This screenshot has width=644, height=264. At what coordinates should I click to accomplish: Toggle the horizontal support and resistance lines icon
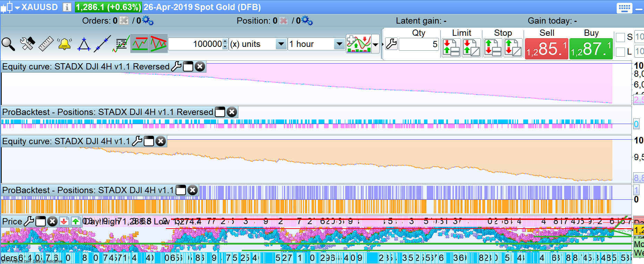click(x=140, y=44)
